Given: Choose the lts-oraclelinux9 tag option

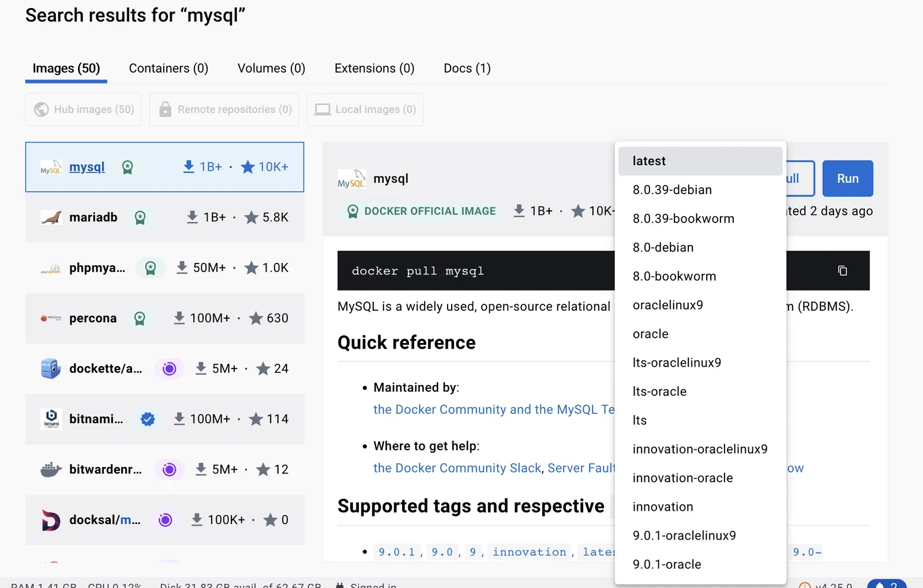Looking at the screenshot, I should pos(677,363).
